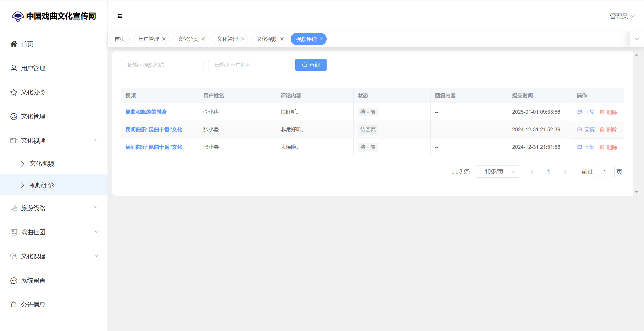Open the 10条/页 page size dropdown
Image resolution: width=644 pixels, height=331 pixels.
(497, 172)
